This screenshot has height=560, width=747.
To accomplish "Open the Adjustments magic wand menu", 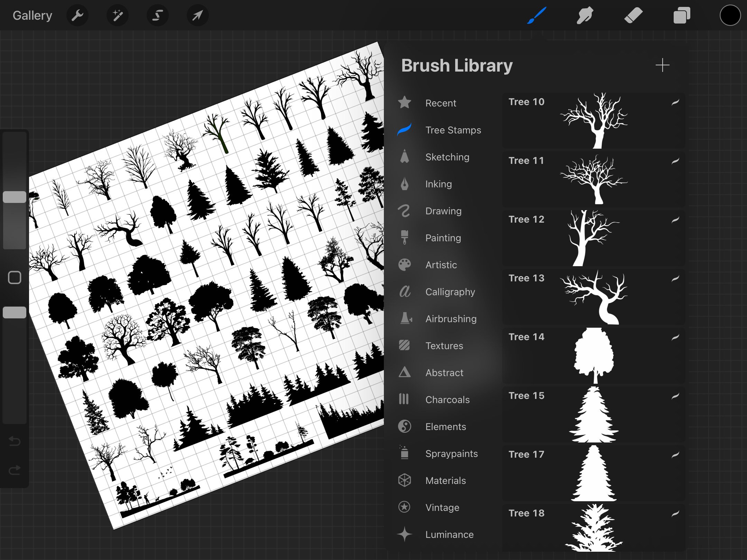I will 117,15.
